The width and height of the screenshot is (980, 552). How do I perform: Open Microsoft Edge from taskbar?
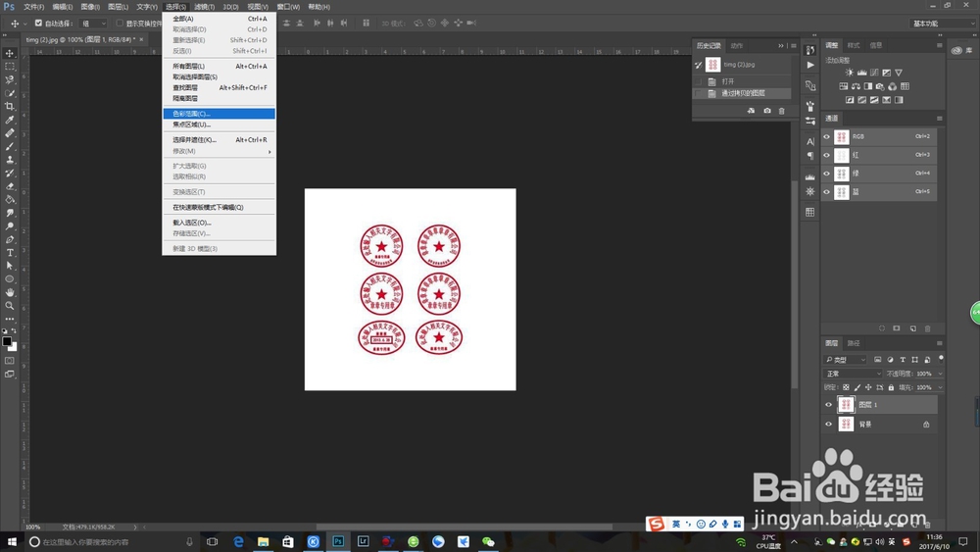coord(238,541)
